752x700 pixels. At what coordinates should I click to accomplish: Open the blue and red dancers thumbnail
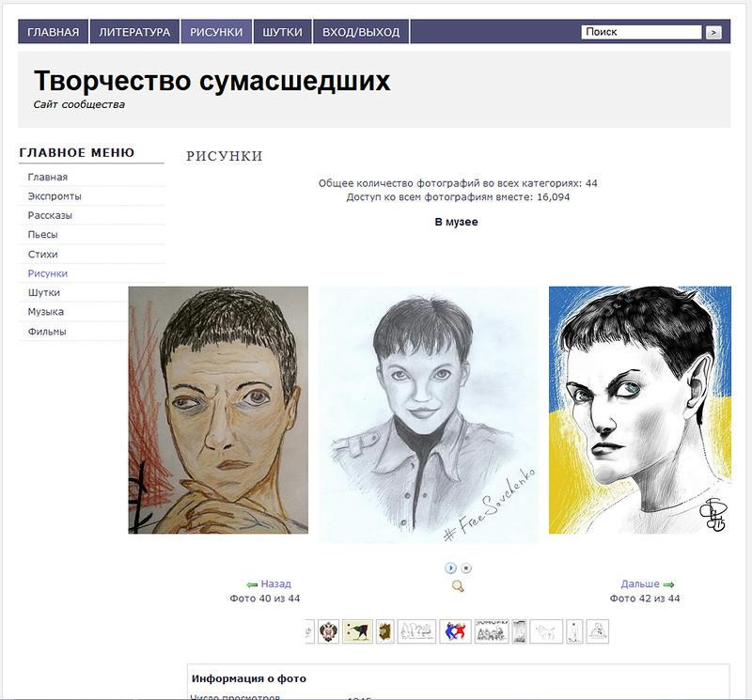click(x=455, y=631)
